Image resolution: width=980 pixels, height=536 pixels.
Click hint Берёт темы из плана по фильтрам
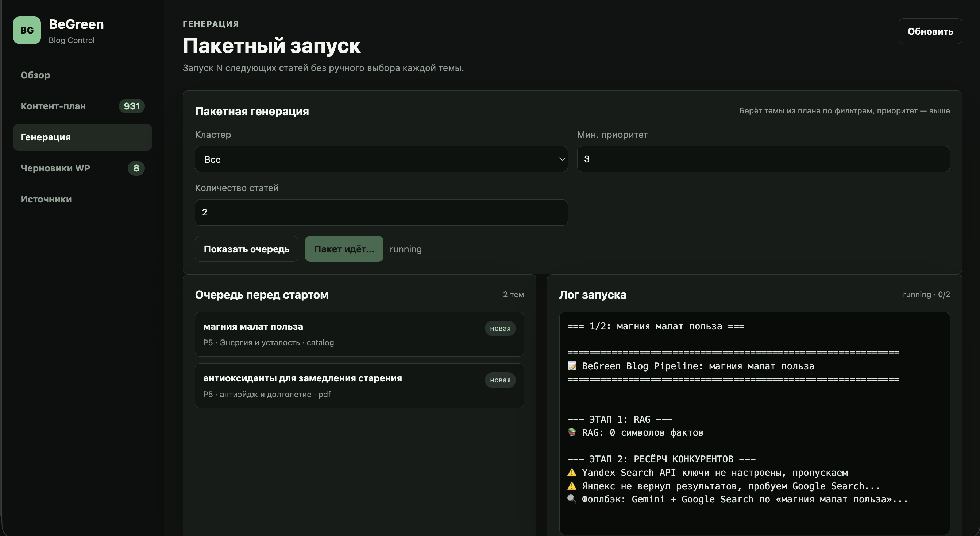coord(844,110)
